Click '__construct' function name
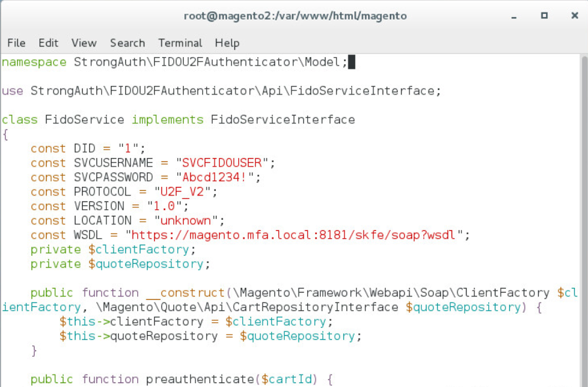 click(185, 293)
